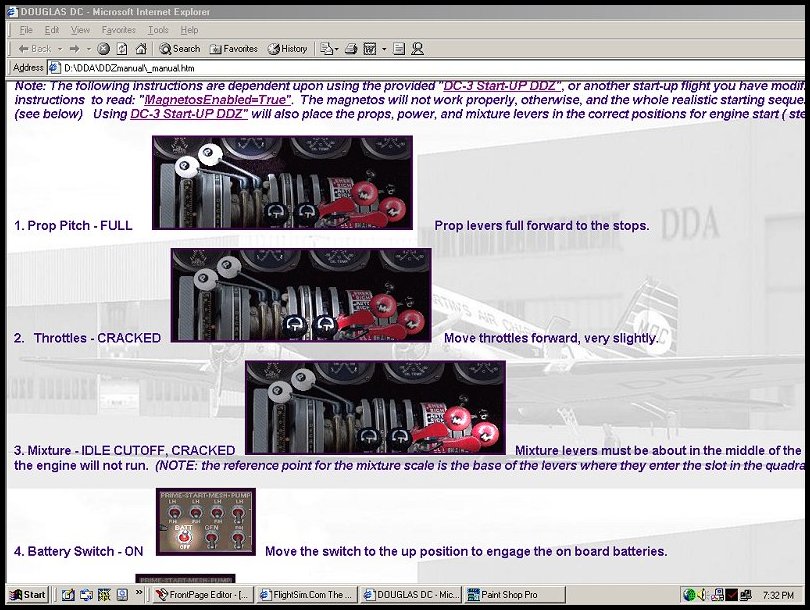Go to the Home page
The width and height of the screenshot is (810, 610).
(x=141, y=49)
